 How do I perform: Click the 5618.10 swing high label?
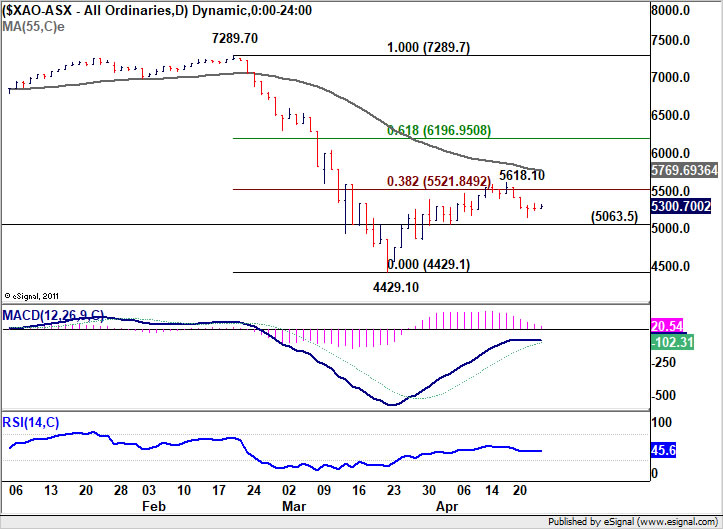(x=522, y=175)
